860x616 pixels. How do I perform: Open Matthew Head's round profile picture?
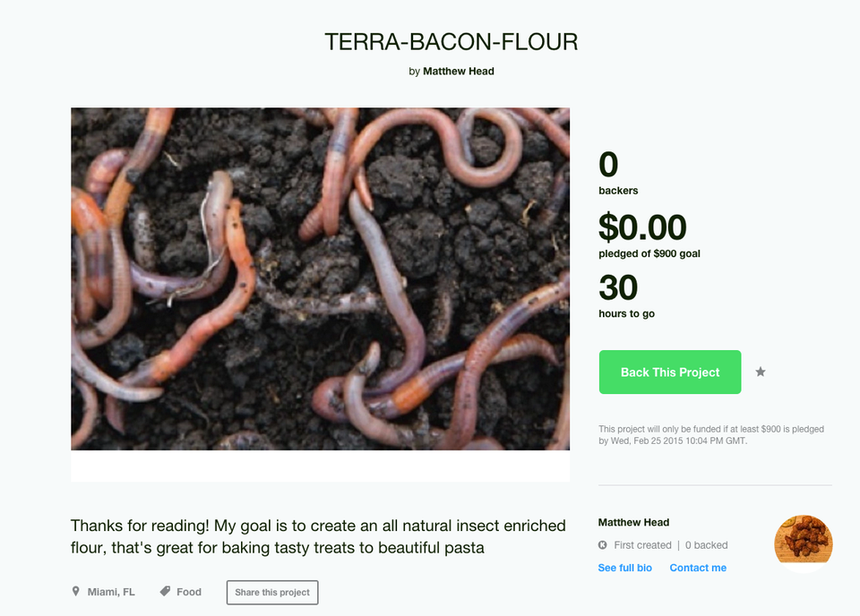click(x=804, y=543)
